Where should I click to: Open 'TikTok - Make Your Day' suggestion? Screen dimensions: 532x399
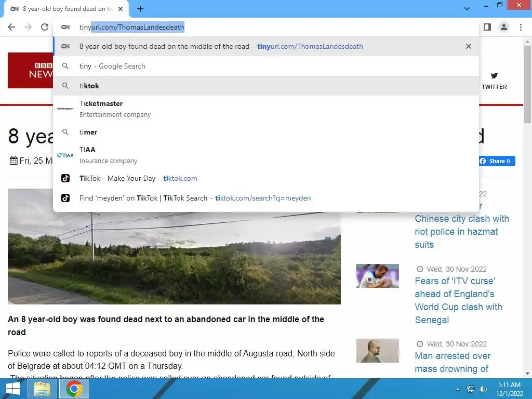[266, 178]
